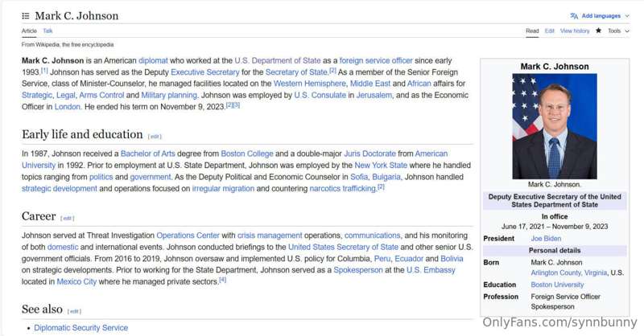
Task: Switch to the Talk tab
Action: pyautogui.click(x=47, y=31)
